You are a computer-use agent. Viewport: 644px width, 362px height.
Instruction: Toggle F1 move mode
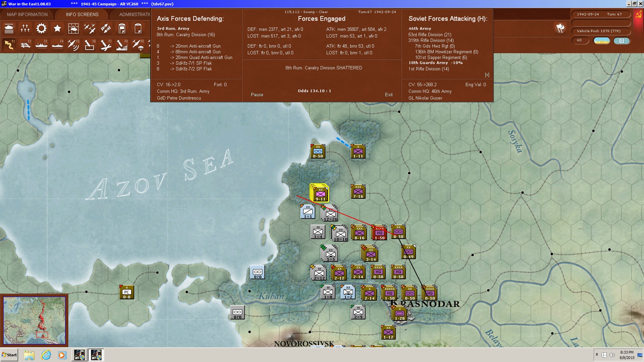(x=9, y=45)
